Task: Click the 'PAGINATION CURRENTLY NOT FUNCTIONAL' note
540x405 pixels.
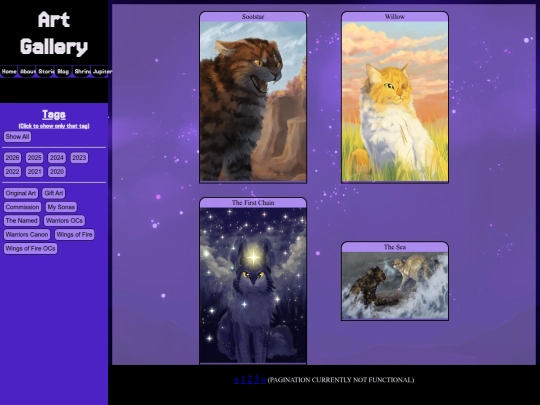Action: click(x=341, y=380)
